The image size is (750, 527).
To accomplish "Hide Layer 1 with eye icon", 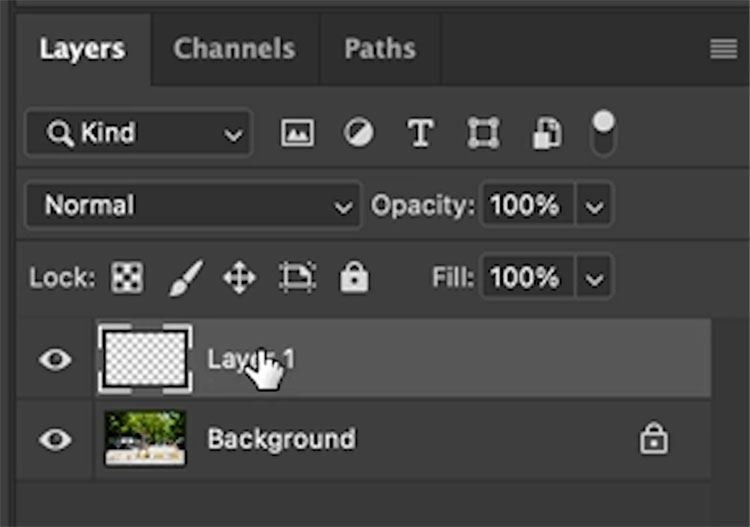I will click(x=55, y=359).
